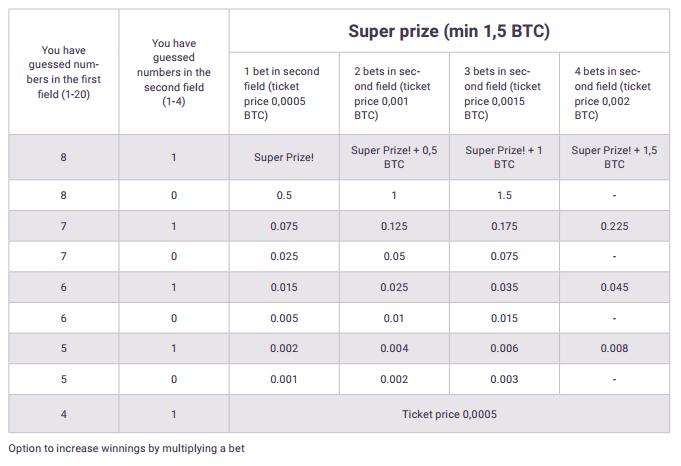Click the "Super Prize! + 0,5 BTC" cell
This screenshot has height=466, width=681.
point(394,157)
